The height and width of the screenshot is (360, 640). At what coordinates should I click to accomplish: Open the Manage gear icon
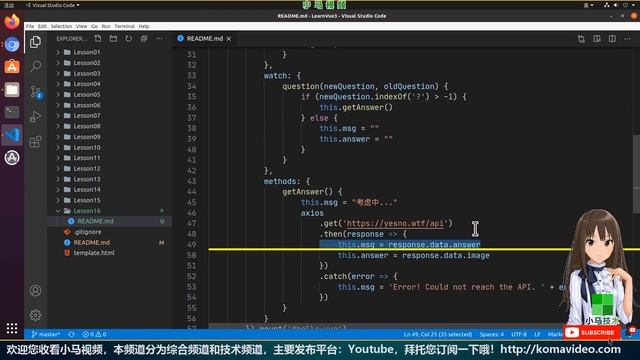point(36,315)
